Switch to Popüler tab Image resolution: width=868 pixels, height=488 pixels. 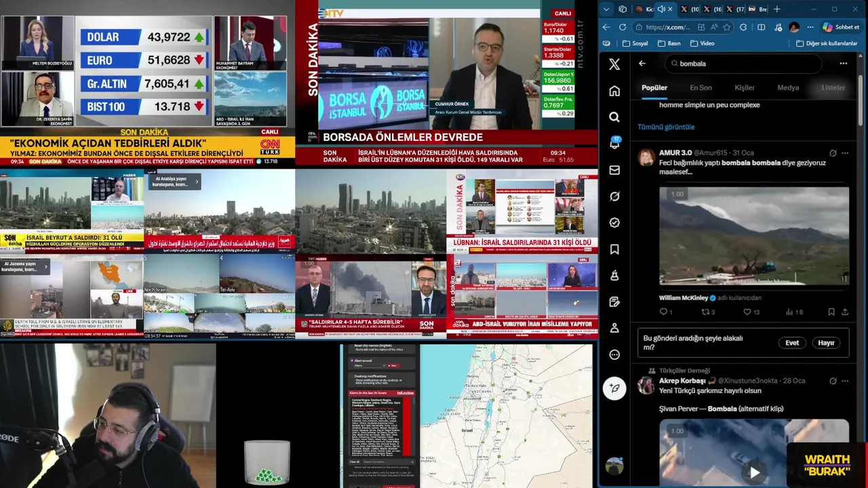[654, 87]
